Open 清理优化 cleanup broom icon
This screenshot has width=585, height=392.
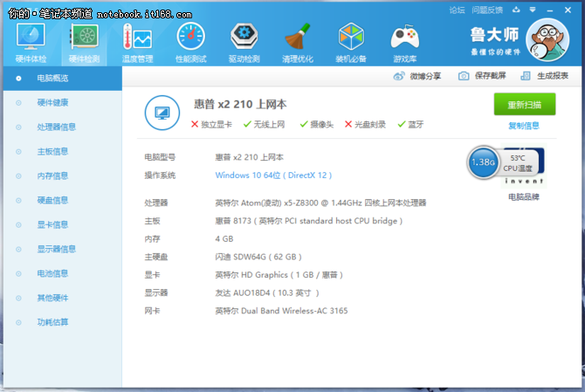(298, 43)
